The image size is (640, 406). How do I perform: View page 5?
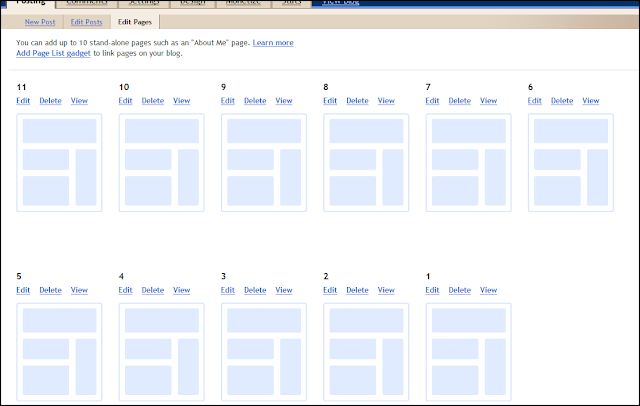pyautogui.click(x=79, y=290)
